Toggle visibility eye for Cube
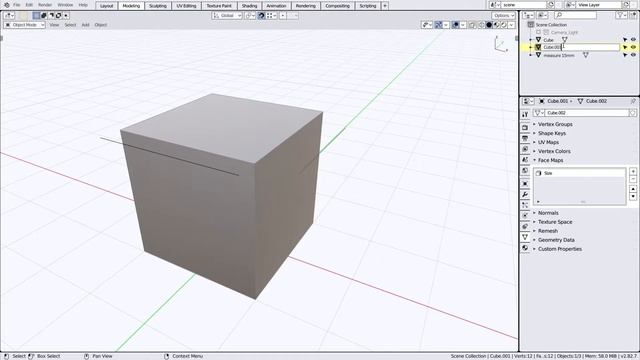This screenshot has height=360, width=640. 633,40
